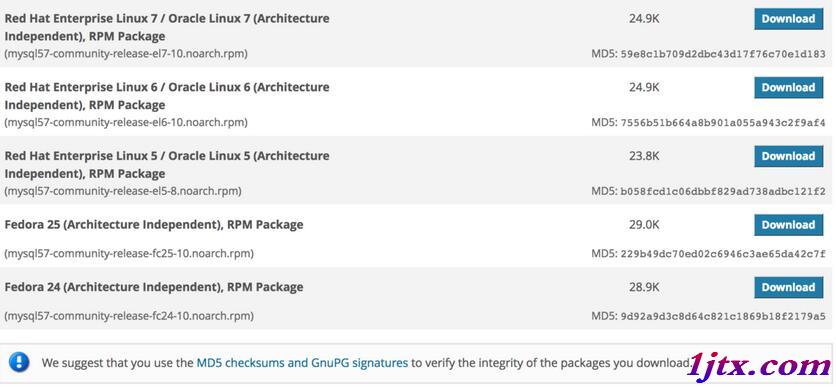Image resolution: width=836 pixels, height=387 pixels.
Task: Click the mysql57-community-release-el7-10.noarch.rpm filename
Action: point(126,54)
